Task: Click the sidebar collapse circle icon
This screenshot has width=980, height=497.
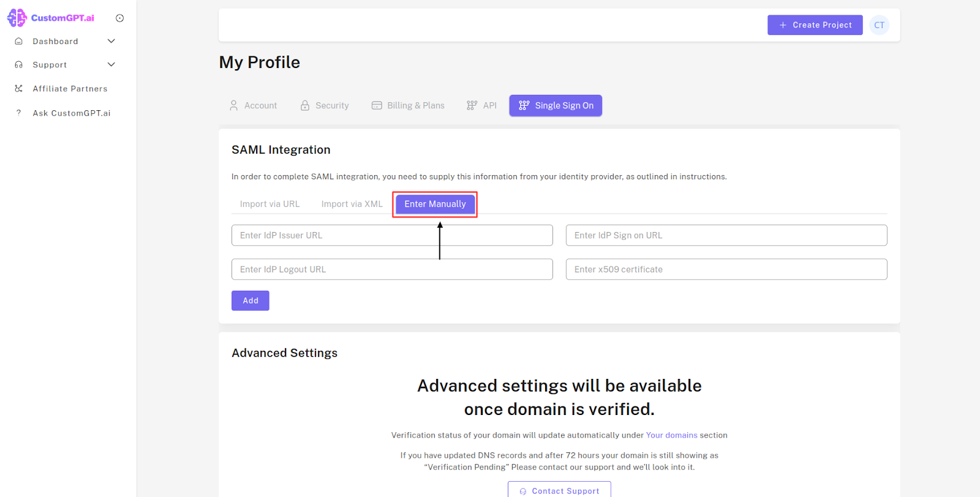Action: pyautogui.click(x=119, y=18)
